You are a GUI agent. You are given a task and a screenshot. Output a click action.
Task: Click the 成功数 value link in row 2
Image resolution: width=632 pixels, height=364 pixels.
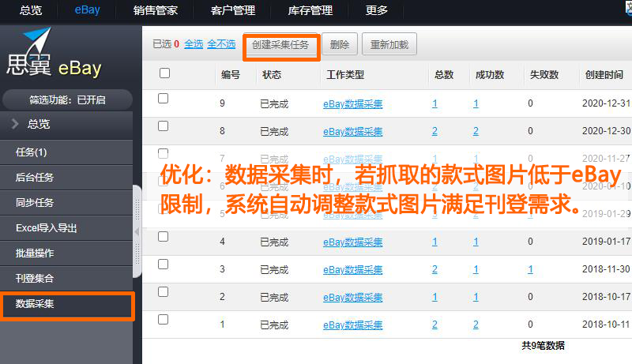[476, 297]
